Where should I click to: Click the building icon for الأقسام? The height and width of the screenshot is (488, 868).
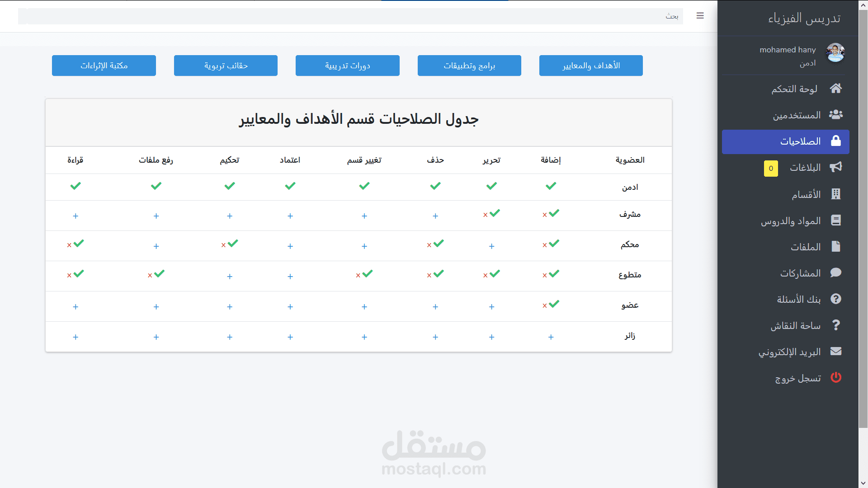click(x=835, y=194)
